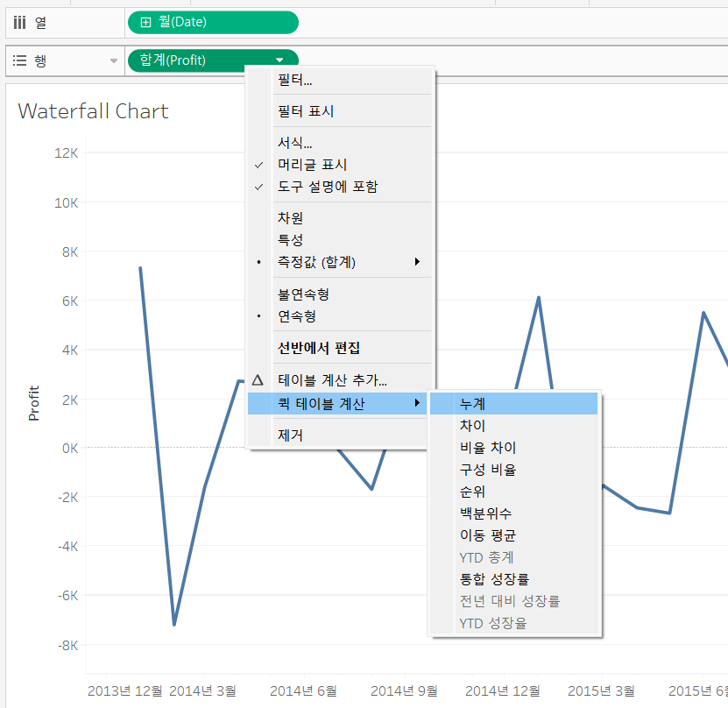Viewport: 728px width, 708px height.
Task: Click the -8K axis tick label
Action: pyautogui.click(x=67, y=645)
